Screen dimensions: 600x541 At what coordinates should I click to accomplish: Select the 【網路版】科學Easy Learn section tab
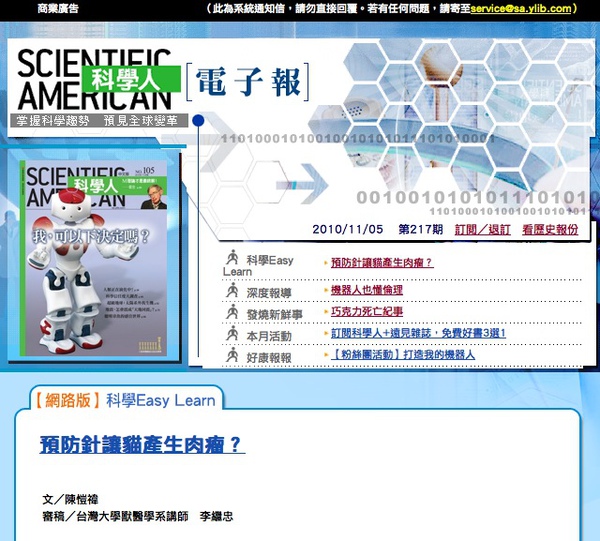point(126,401)
